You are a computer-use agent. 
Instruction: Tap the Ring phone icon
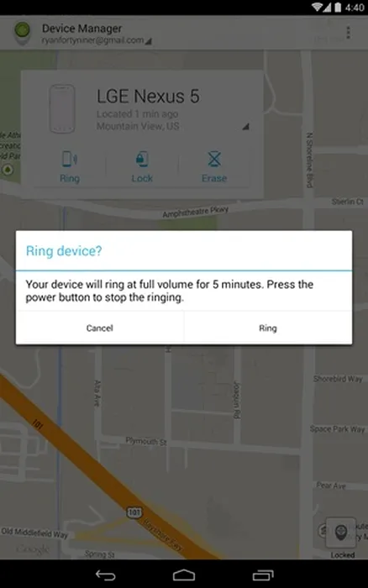tap(70, 159)
